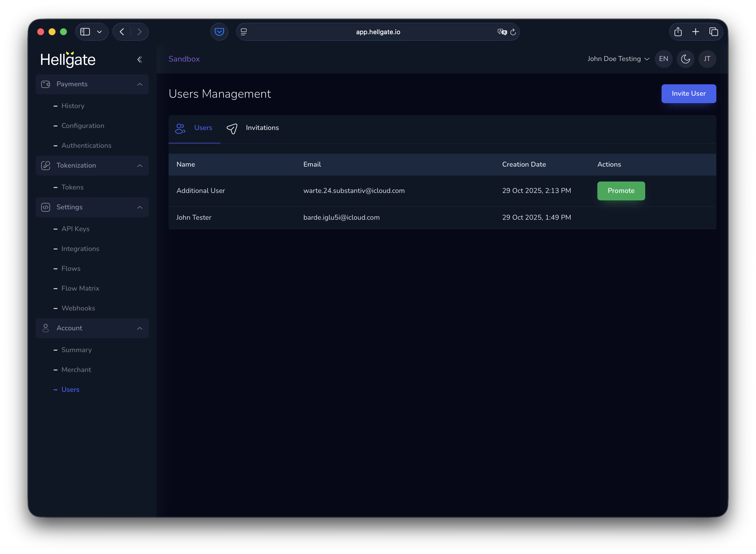Open Merchant in sidebar

coord(76,369)
